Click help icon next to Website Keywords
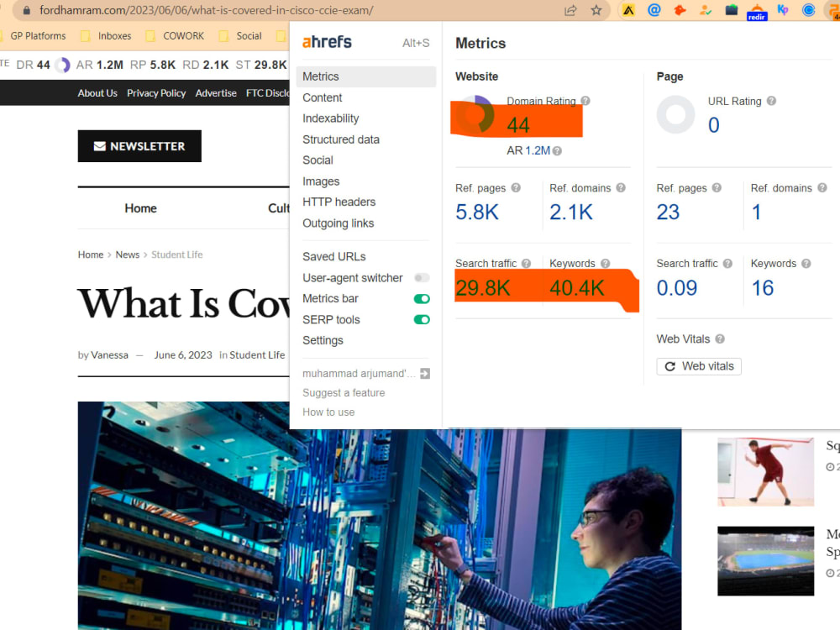The image size is (840, 630). [x=606, y=264]
